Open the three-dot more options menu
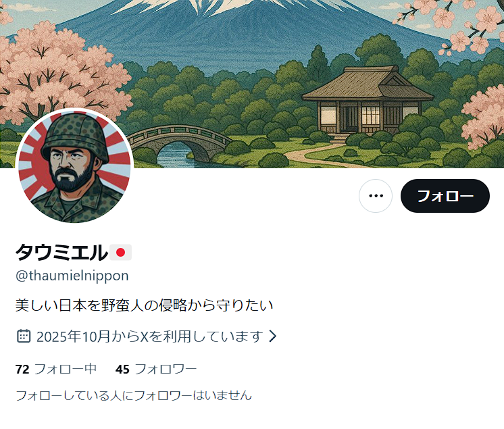504x429 pixels. [x=376, y=196]
